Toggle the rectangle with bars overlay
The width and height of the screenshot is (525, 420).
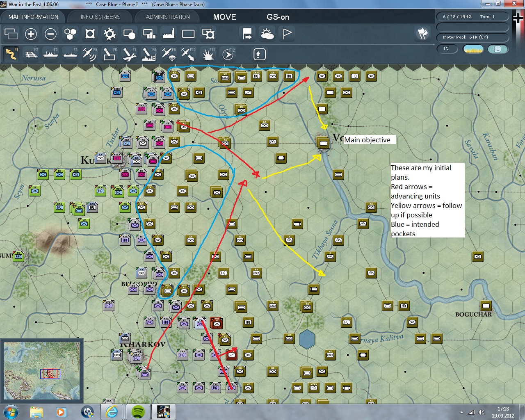point(149,34)
